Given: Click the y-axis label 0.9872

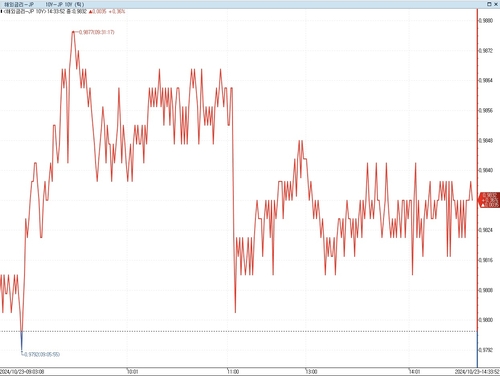Looking at the screenshot, I should coord(486,51).
